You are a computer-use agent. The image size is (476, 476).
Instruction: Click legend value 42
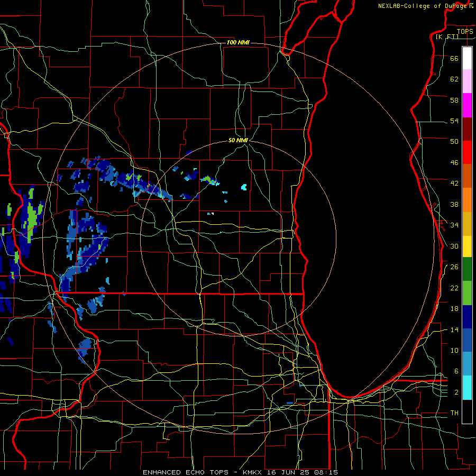coord(454,183)
